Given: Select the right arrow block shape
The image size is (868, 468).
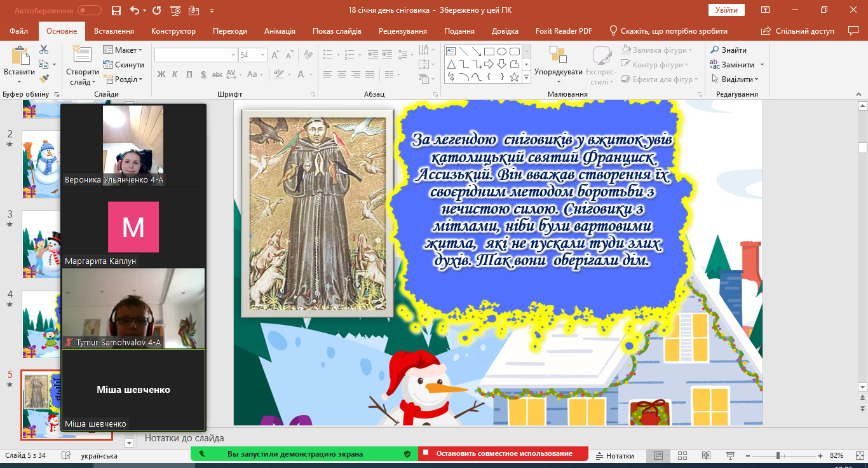Looking at the screenshot, I should (489, 64).
